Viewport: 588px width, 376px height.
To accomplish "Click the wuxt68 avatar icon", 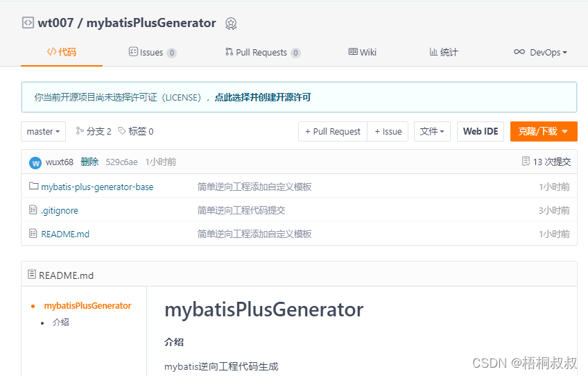I will tap(35, 162).
